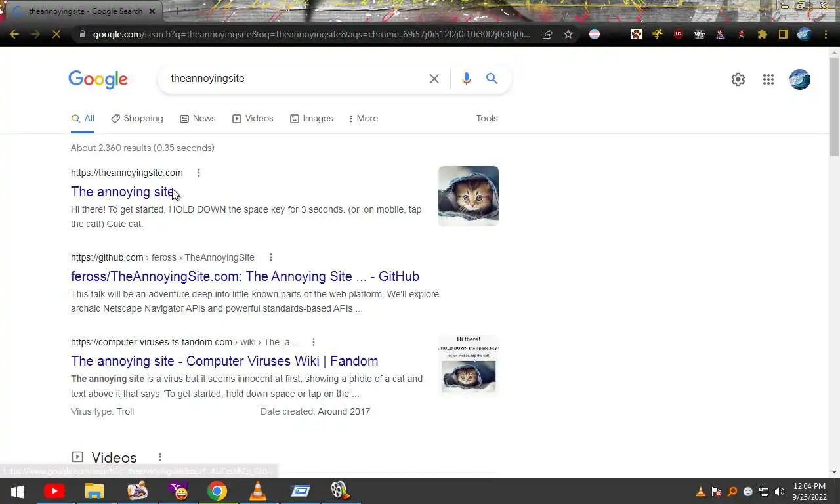The image size is (840, 504).
Task: Click the Yahoo Messenger taskbar icon
Action: pyautogui.click(x=178, y=491)
